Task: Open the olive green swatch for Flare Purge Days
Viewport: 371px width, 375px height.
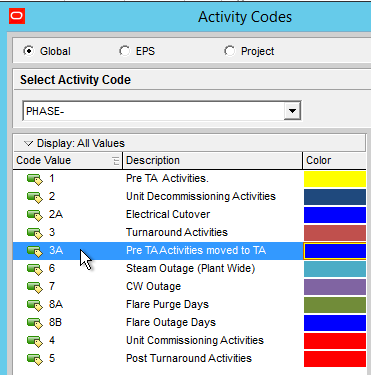Action: point(335,305)
